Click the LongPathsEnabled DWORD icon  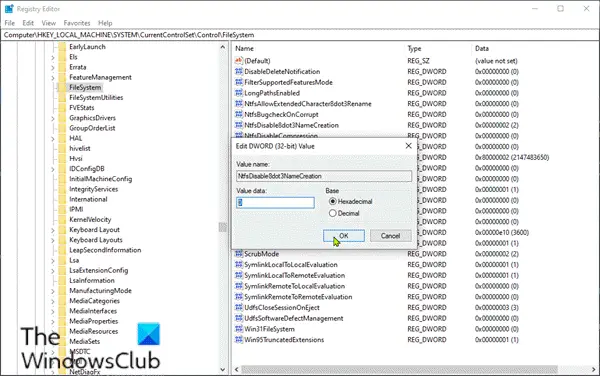[x=239, y=93]
